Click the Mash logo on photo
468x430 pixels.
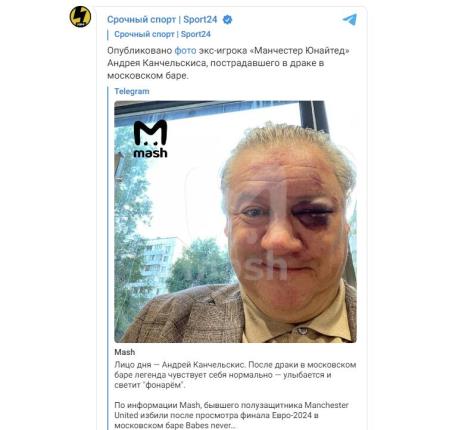coord(150,139)
